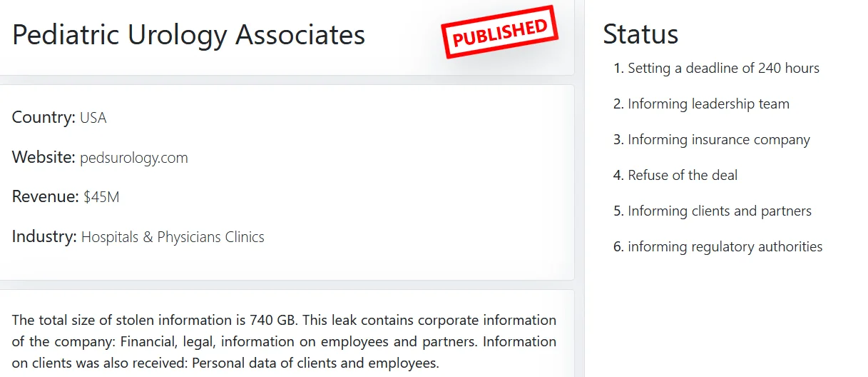Click the Status heading
This screenshot has height=377, width=868.
(x=640, y=34)
